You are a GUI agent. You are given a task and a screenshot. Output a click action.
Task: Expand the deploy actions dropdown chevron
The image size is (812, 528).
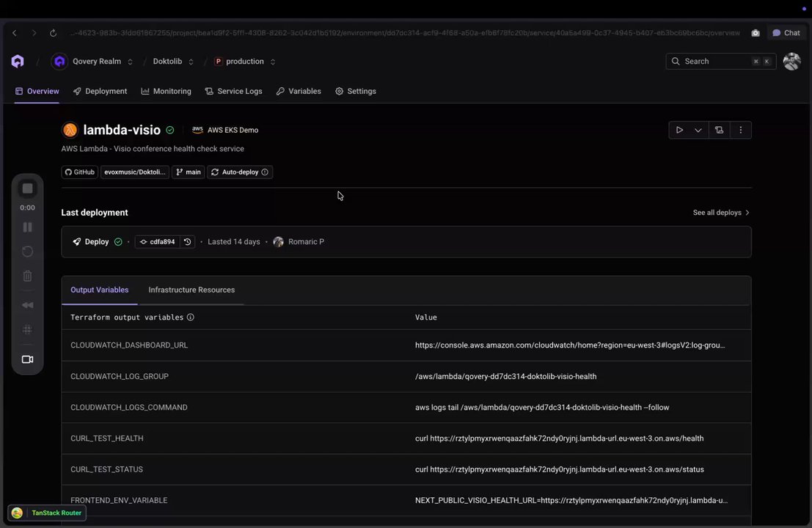(x=698, y=130)
